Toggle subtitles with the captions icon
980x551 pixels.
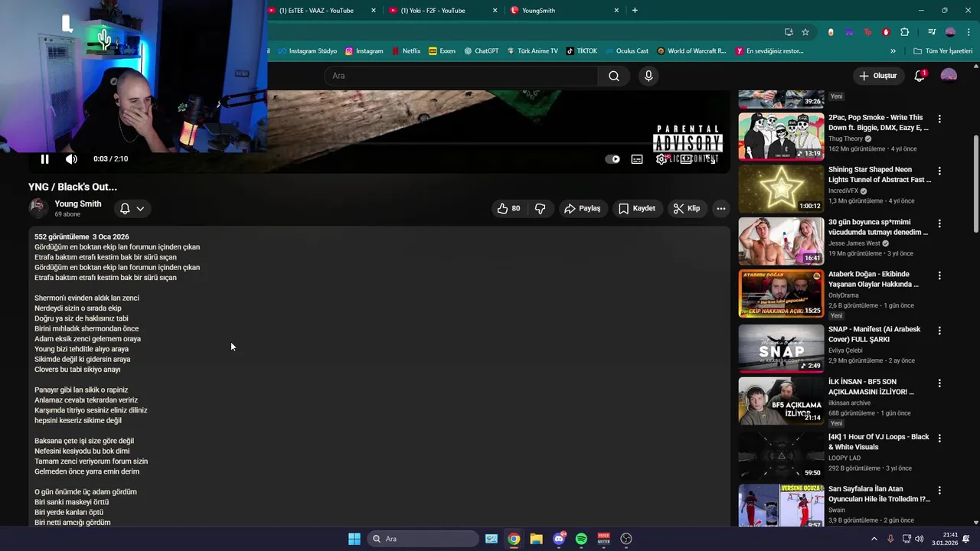click(637, 159)
